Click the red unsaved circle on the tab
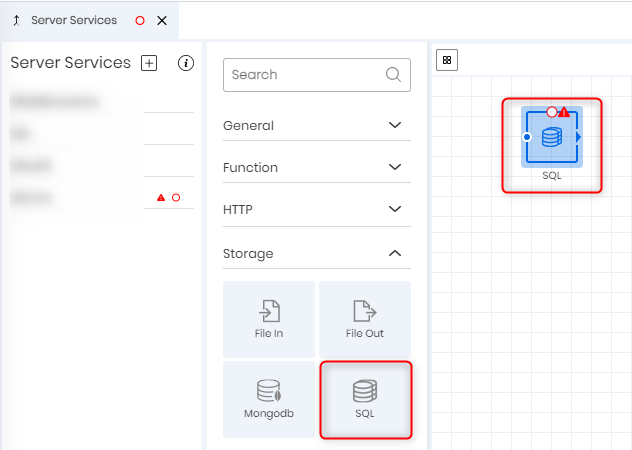The height and width of the screenshot is (450, 632). (x=140, y=21)
